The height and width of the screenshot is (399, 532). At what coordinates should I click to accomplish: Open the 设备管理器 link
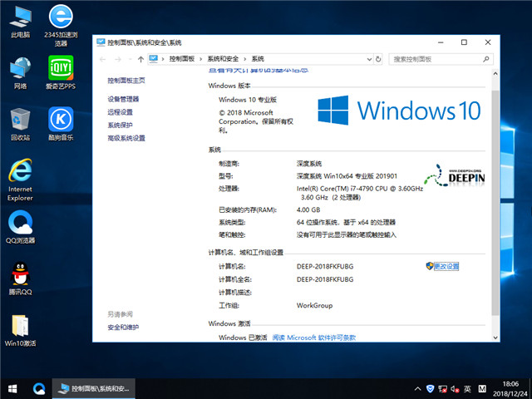point(123,99)
